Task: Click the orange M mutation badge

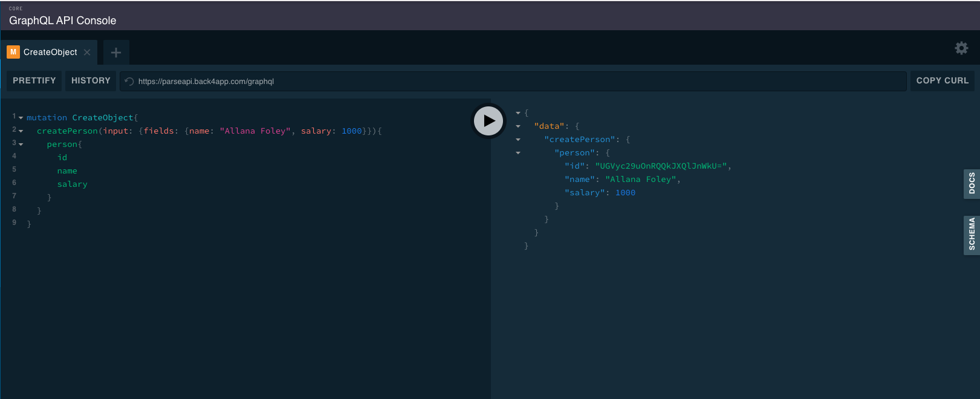Action: pos(13,52)
